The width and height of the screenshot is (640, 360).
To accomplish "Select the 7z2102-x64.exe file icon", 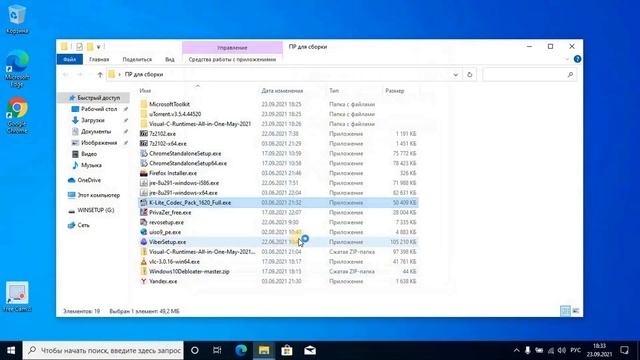I will pyautogui.click(x=144, y=144).
